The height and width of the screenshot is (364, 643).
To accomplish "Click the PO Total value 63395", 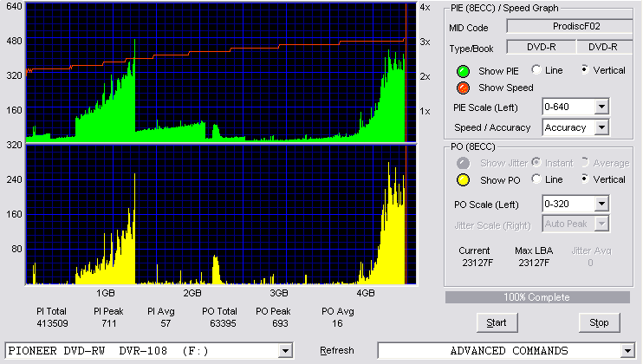I will click(223, 324).
